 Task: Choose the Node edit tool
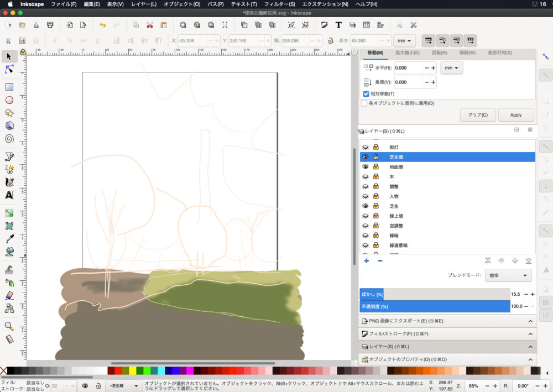pyautogui.click(x=9, y=69)
